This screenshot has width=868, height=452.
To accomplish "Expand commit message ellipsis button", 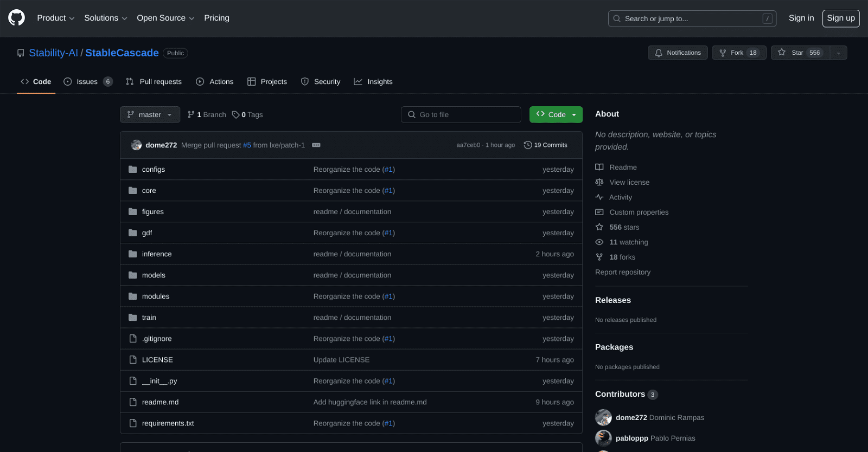I will click(316, 145).
